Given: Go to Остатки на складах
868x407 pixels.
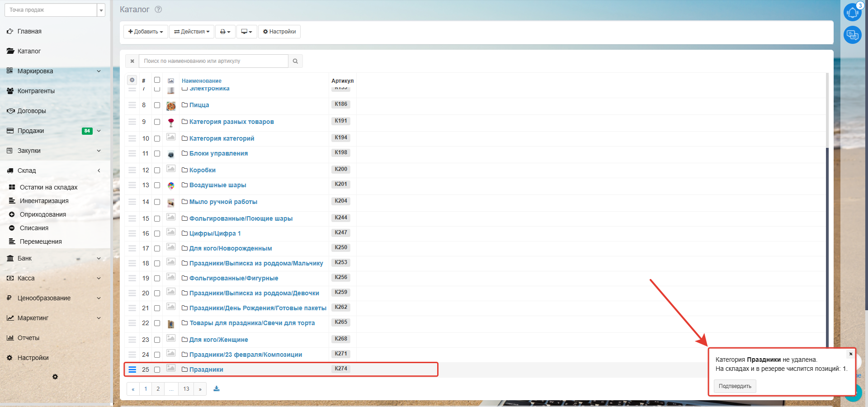Looking at the screenshot, I should [x=48, y=187].
